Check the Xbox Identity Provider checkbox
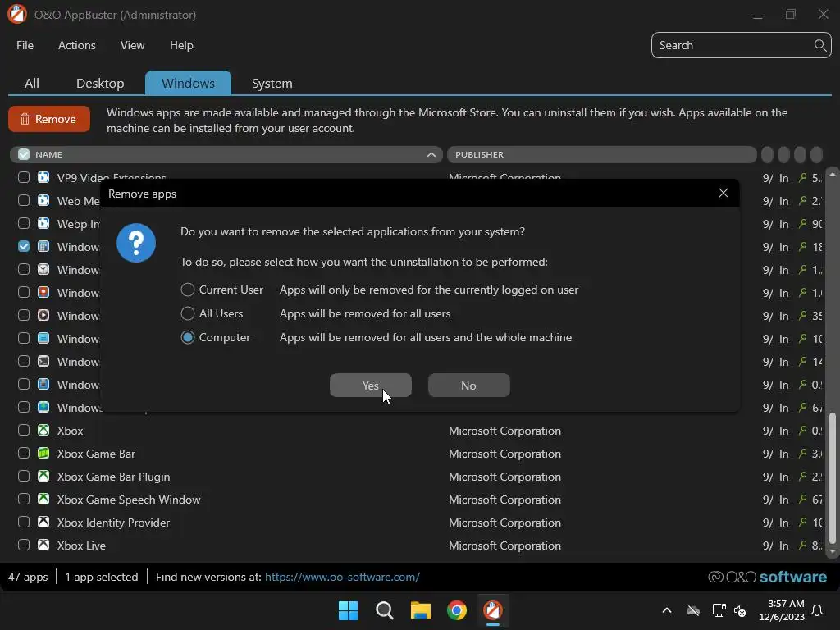 [x=24, y=523]
